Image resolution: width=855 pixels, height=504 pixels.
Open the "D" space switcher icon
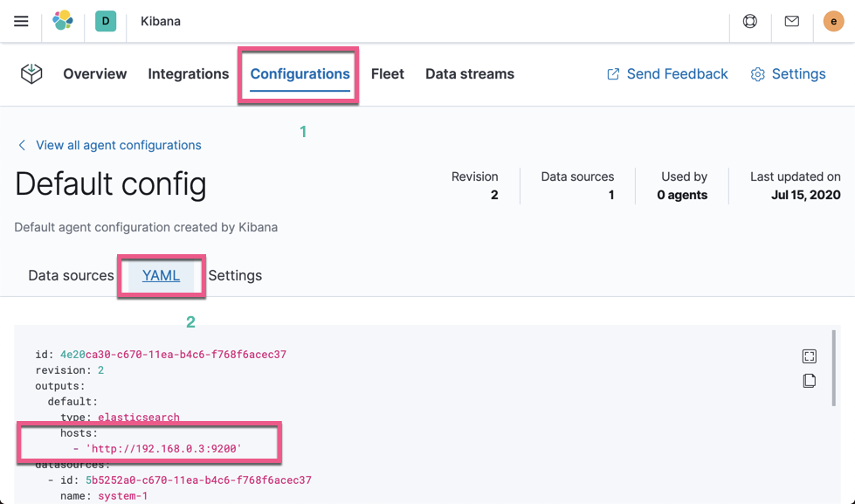pos(104,21)
